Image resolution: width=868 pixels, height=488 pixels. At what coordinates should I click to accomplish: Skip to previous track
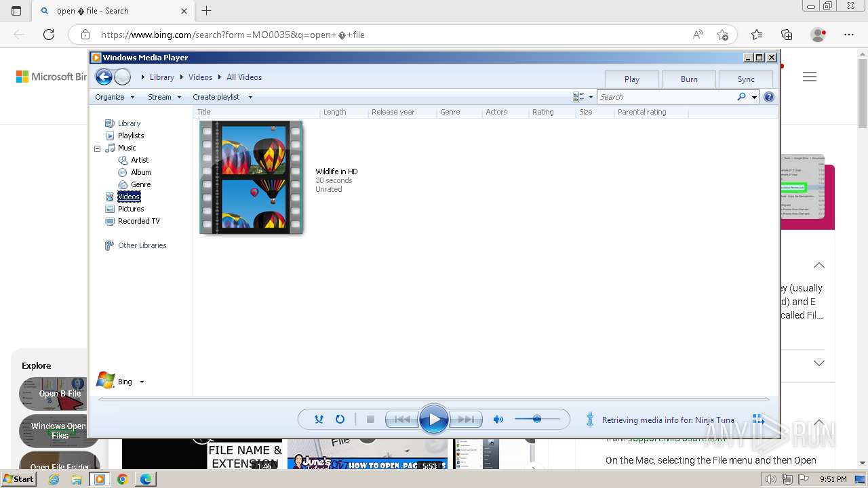(x=401, y=420)
